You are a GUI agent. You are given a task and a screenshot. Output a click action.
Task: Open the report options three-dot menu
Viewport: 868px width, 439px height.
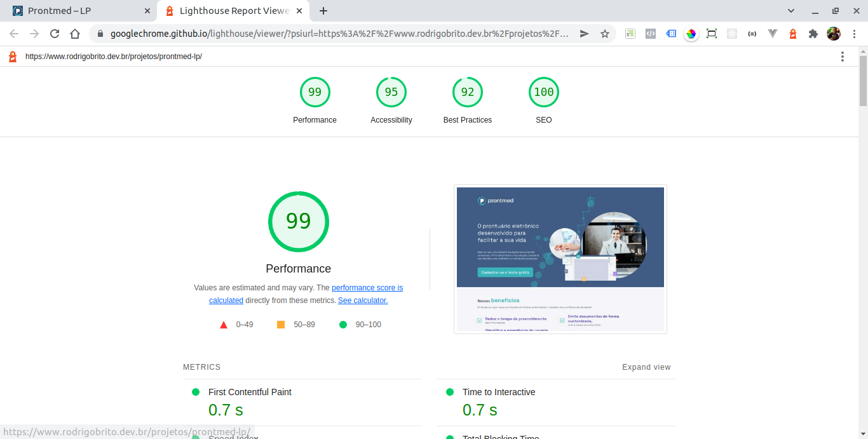pyautogui.click(x=842, y=57)
